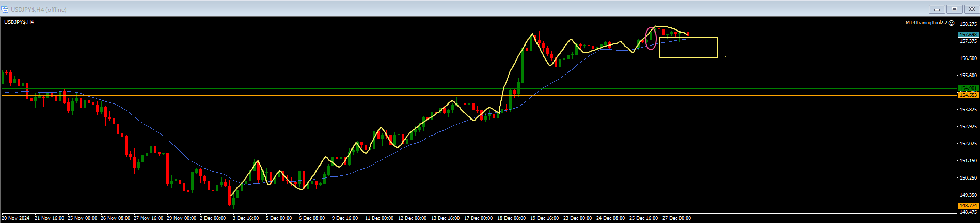Click the chart window icon in title bar
980x223 pixels.
pyautogui.click(x=5, y=9)
